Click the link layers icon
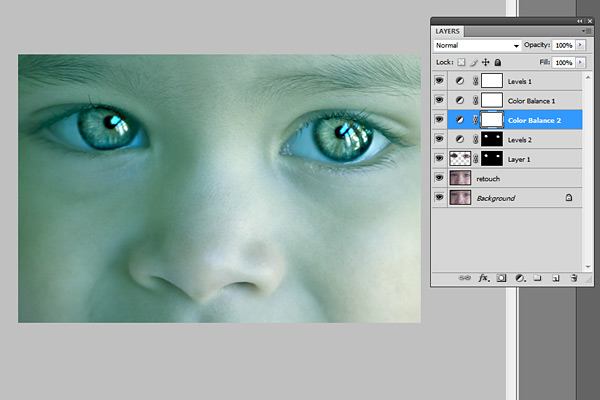 click(x=465, y=278)
